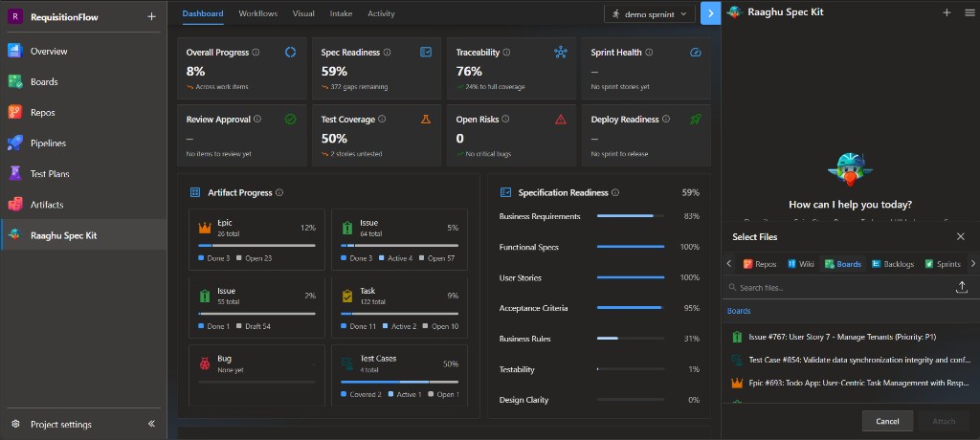Viewport: 980px width, 440px height.
Task: Open Artifacts in the sidebar
Action: [x=83, y=205]
